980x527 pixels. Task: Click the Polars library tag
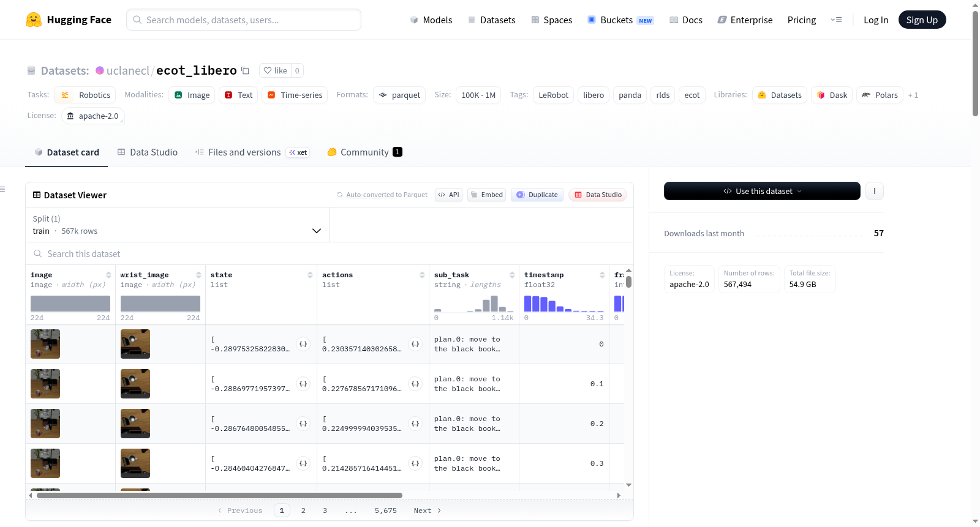(880, 95)
